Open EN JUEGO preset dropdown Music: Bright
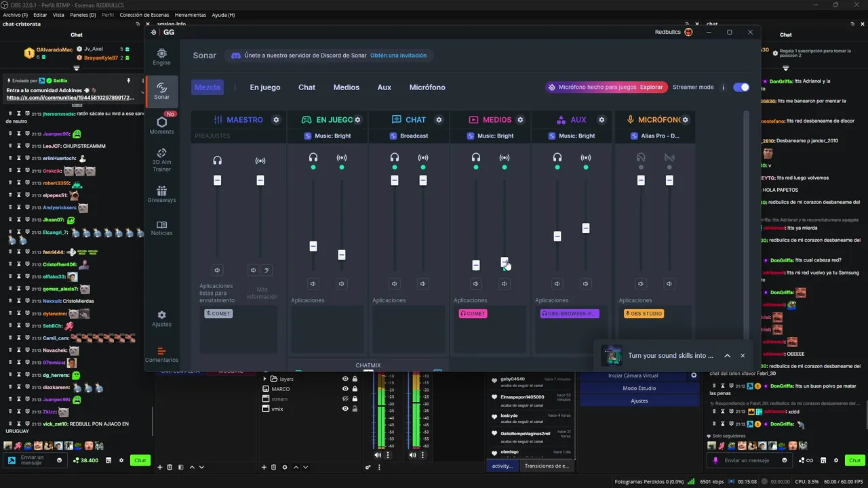Viewport: 868px width, 488px height. tap(328, 136)
